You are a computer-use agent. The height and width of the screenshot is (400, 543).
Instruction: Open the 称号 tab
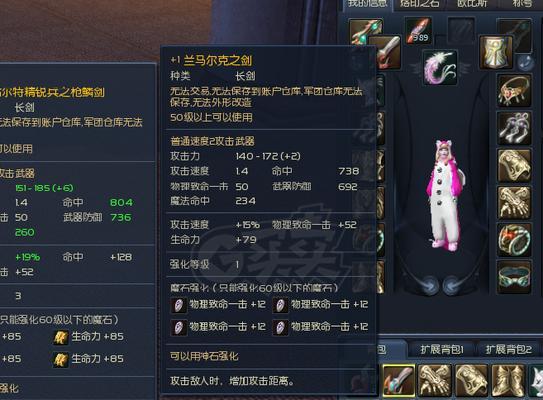(x=522, y=3)
